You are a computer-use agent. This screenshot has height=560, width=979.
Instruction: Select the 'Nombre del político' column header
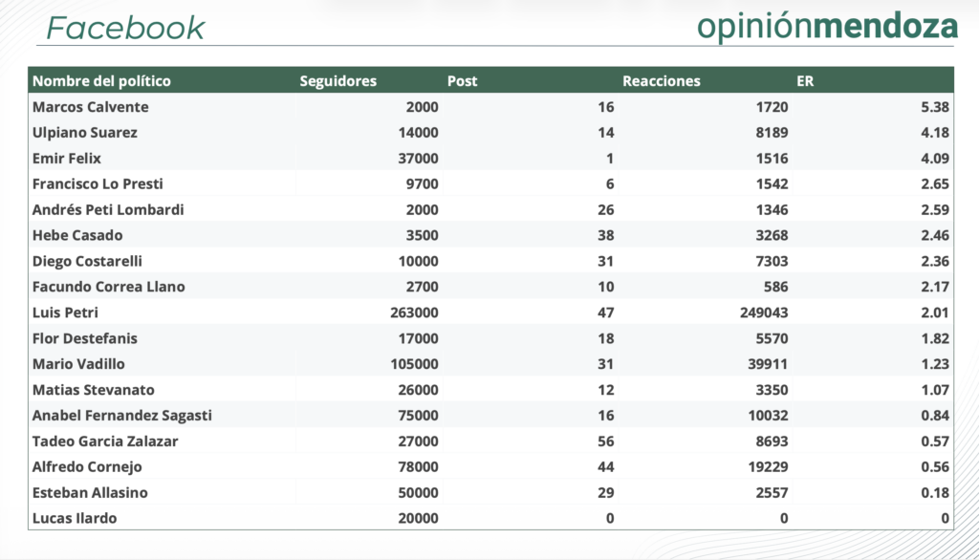tap(101, 81)
